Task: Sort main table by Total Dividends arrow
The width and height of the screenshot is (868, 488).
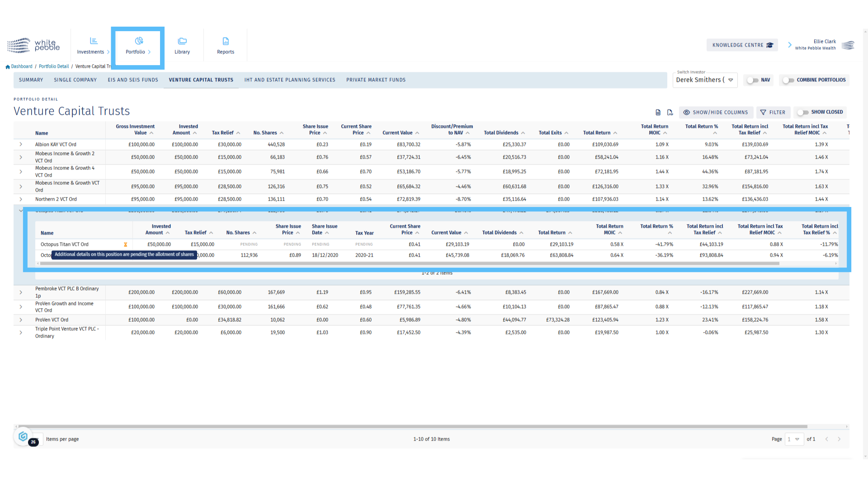Action: pyautogui.click(x=523, y=133)
